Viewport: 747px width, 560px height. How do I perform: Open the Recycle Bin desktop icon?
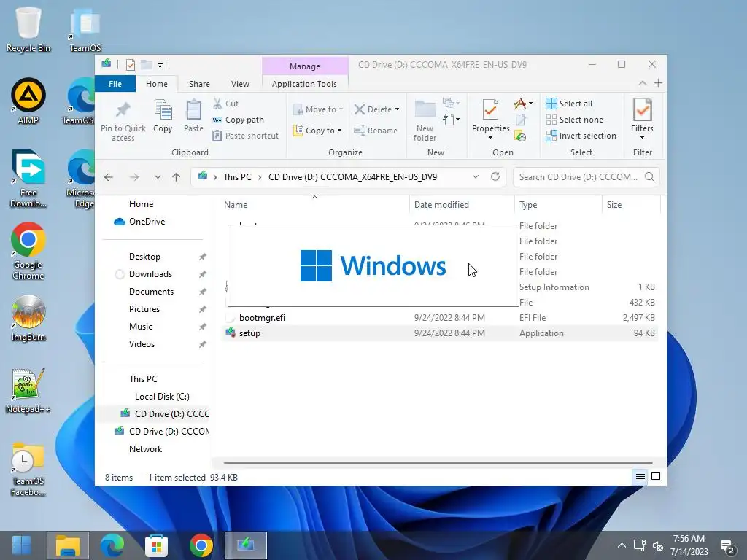click(28, 29)
